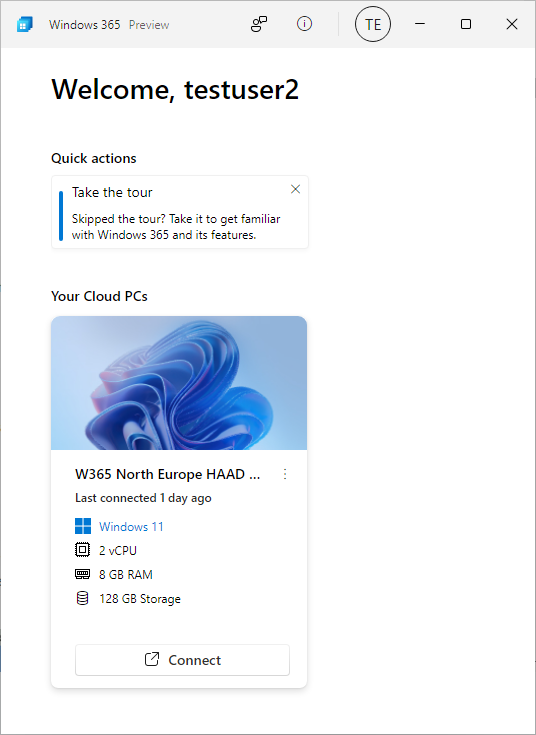536x735 pixels.
Task: Follow the Windows 11 link
Action: click(x=131, y=526)
